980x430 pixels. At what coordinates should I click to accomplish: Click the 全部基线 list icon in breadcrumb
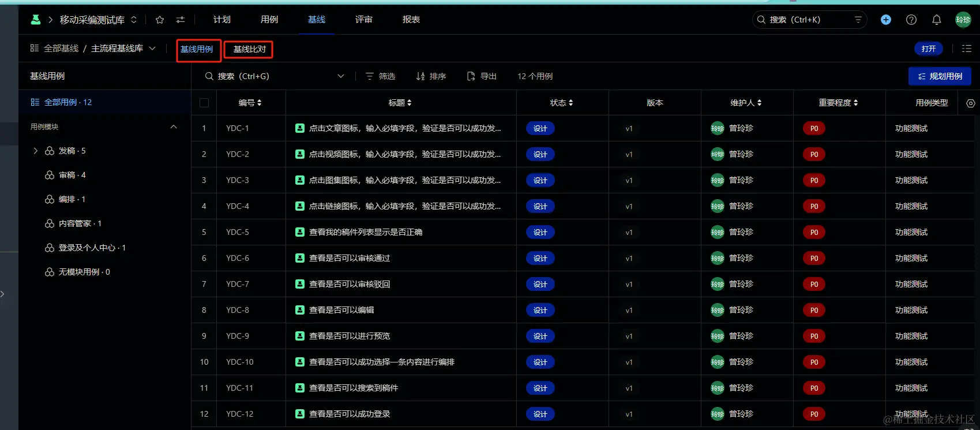point(35,48)
